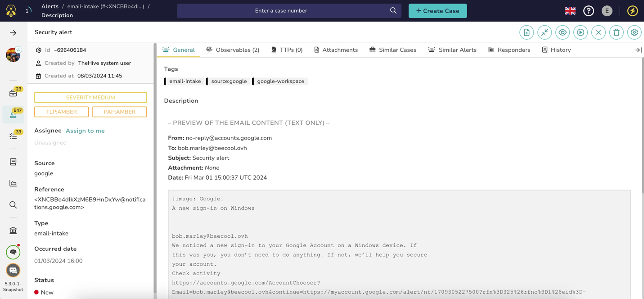Open the Tasks sidebar section
The height and width of the screenshot is (299, 644).
coord(13,136)
